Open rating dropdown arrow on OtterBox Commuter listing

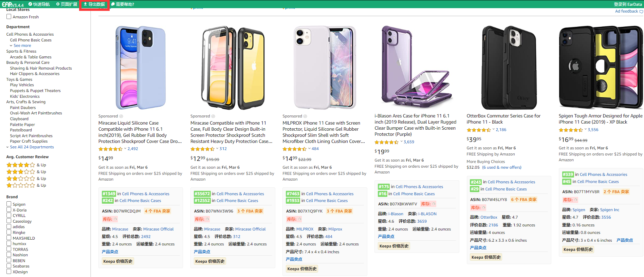coord(493,129)
